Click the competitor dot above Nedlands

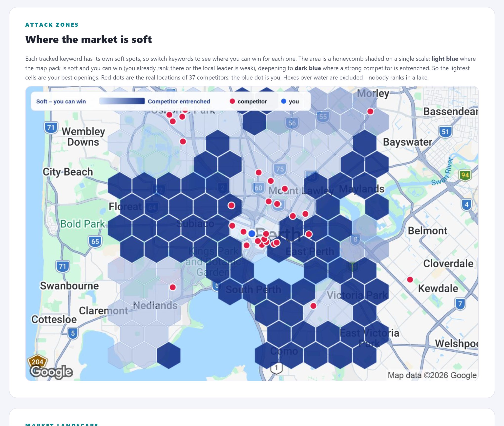[x=173, y=287]
